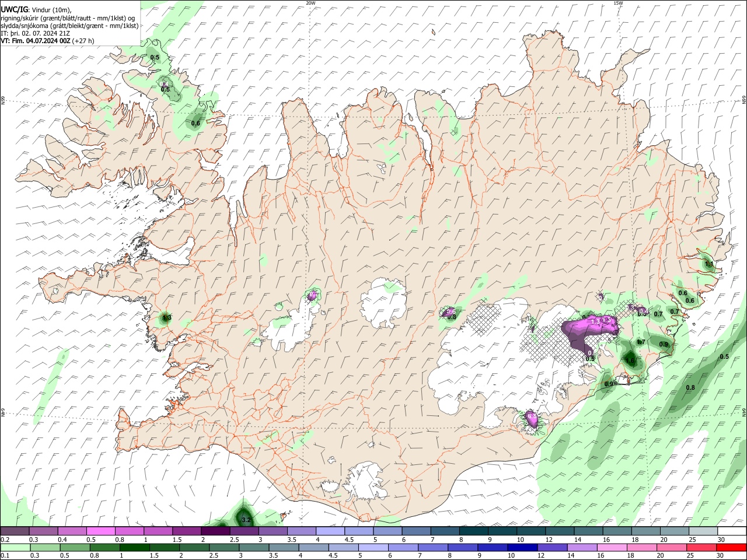The height and width of the screenshot is (560, 747).
Task: Select the pale green 0.1 rain legend swatch
Action: pyautogui.click(x=15, y=547)
